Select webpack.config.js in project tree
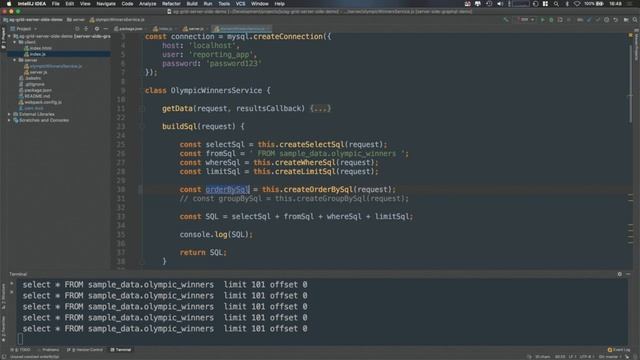This screenshot has height=360, width=640. click(x=40, y=102)
